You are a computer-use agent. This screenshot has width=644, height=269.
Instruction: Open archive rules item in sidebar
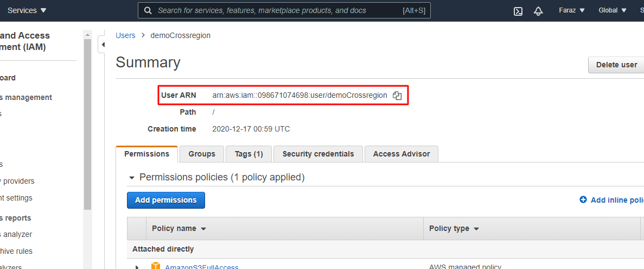click(16, 251)
